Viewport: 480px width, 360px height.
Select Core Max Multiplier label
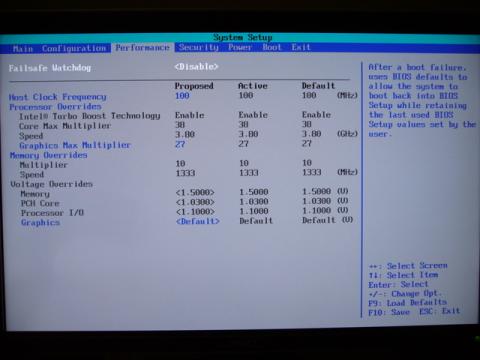click(65, 126)
